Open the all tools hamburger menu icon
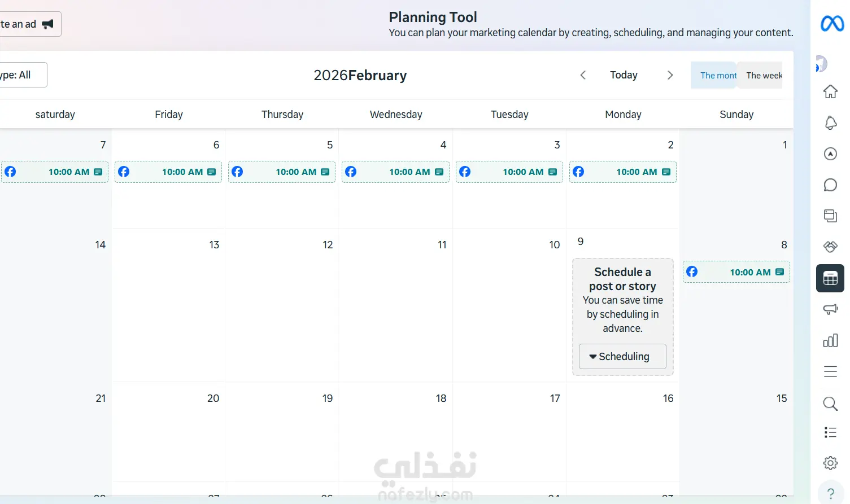The width and height of the screenshot is (850, 504). click(830, 371)
